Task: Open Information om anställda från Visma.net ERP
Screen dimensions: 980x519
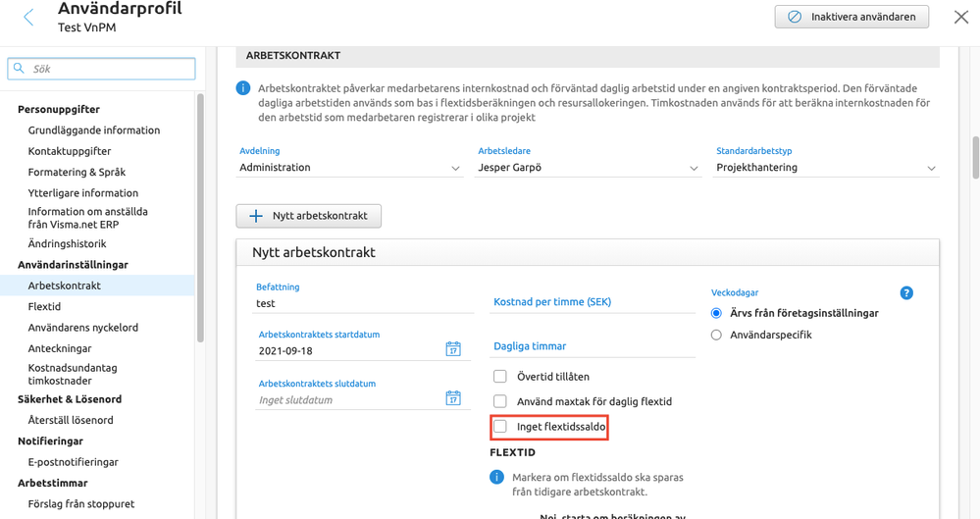Action: (x=87, y=218)
